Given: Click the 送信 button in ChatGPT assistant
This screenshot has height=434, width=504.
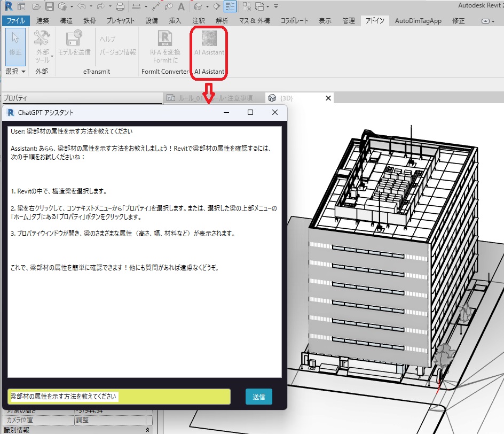Looking at the screenshot, I should point(259,397).
